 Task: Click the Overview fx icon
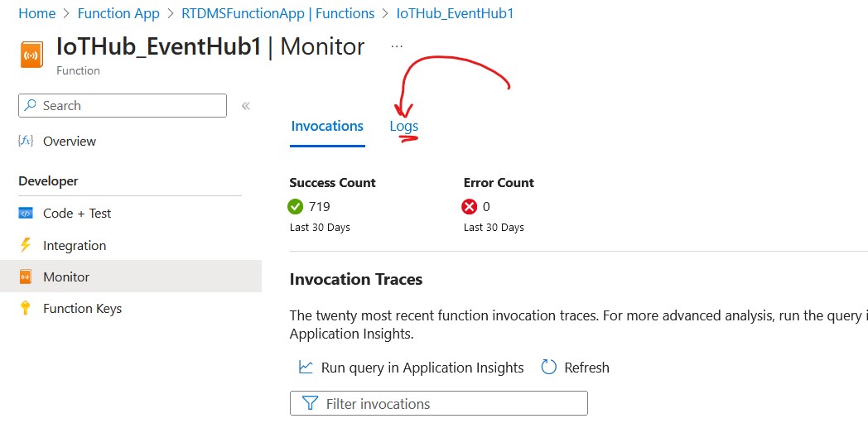click(26, 141)
